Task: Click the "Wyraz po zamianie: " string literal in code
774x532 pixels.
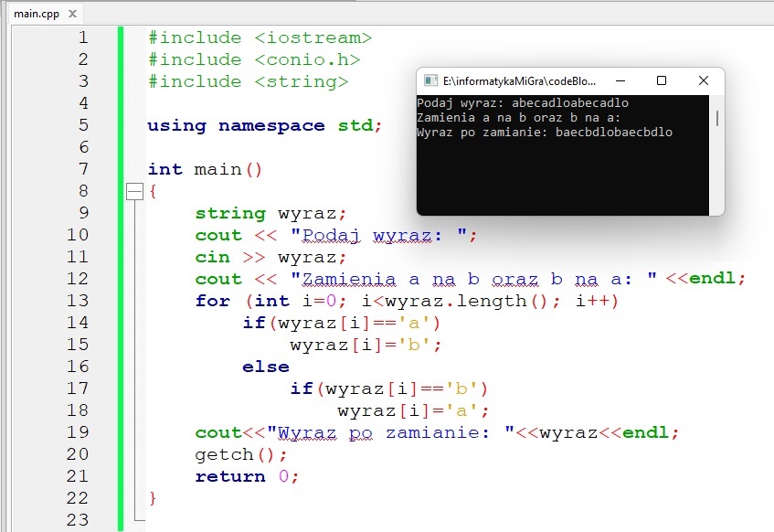Action: coord(391,432)
